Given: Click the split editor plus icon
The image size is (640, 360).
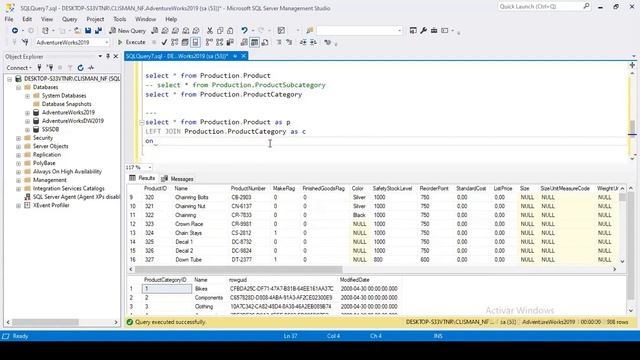Looking at the screenshot, I should [632, 65].
